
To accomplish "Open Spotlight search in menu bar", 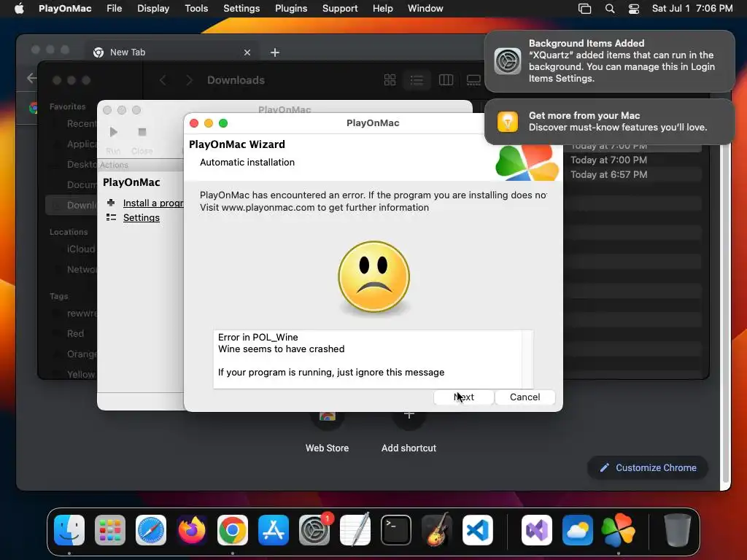I will click(610, 9).
